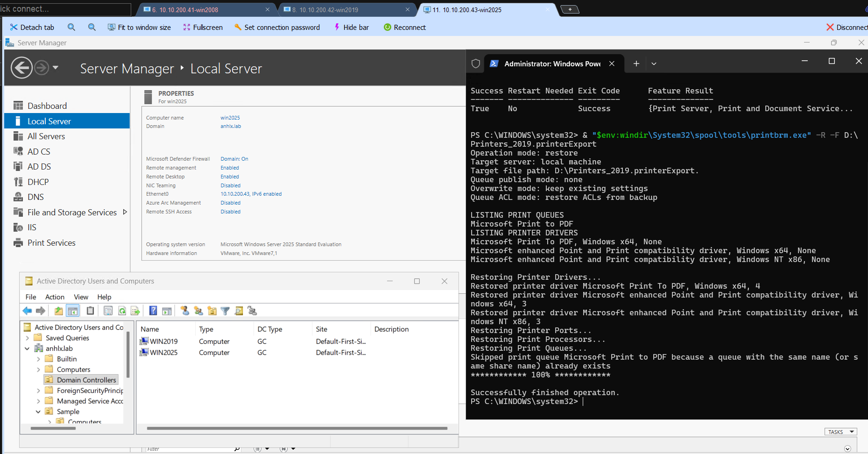
Task: Open Properties via the ADUC toolbar icon
Action: (108, 311)
